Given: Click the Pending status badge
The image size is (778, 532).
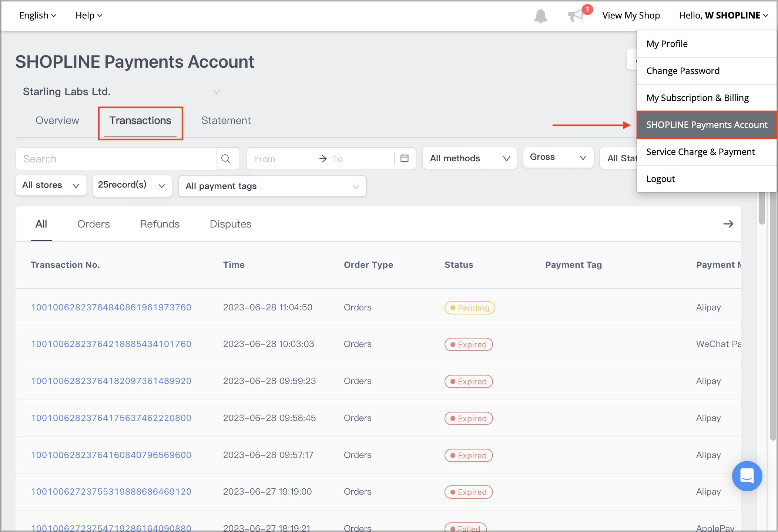Looking at the screenshot, I should click(x=470, y=308).
